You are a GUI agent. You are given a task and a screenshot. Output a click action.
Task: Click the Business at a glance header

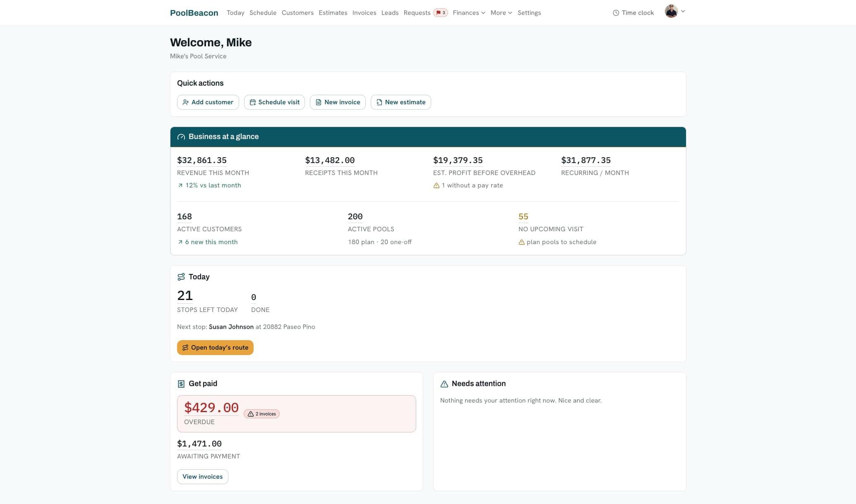tap(428, 137)
